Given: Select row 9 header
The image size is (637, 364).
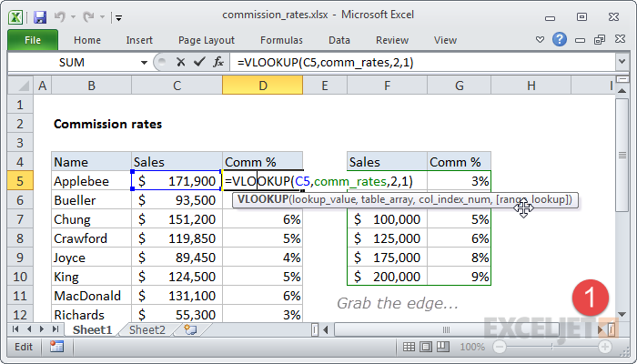Looking at the screenshot, I should (x=20, y=258).
